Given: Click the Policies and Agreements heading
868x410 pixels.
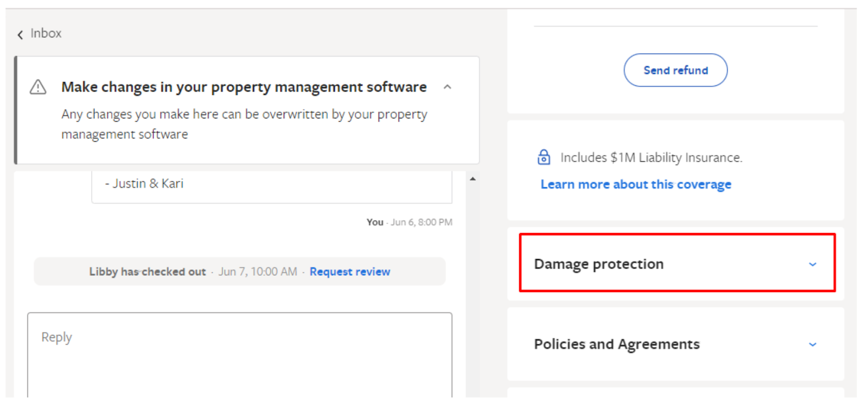Looking at the screenshot, I should tap(617, 344).
